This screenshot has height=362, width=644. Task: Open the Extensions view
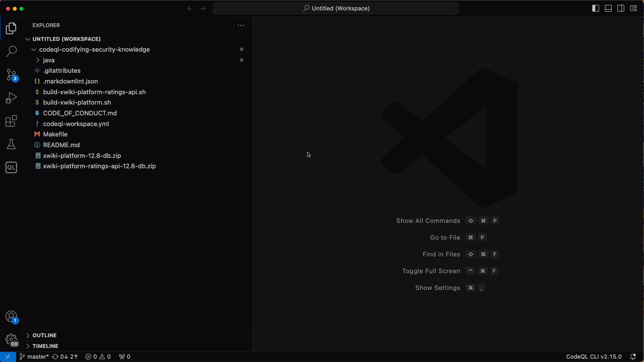coord(11,121)
